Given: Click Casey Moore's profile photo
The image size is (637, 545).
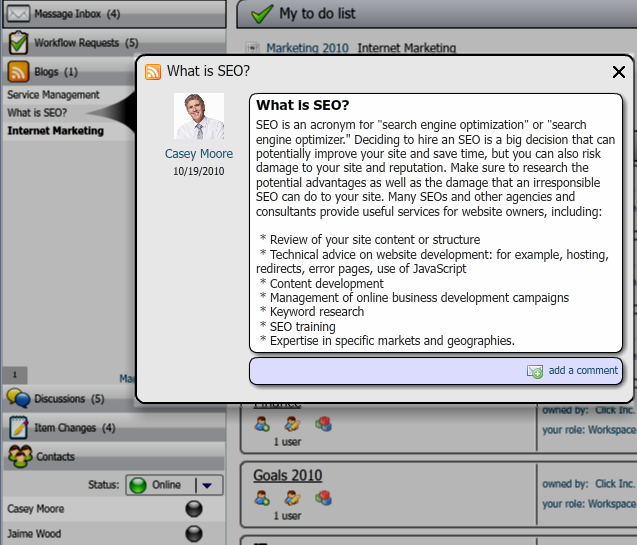Looking at the screenshot, I should pos(199,117).
